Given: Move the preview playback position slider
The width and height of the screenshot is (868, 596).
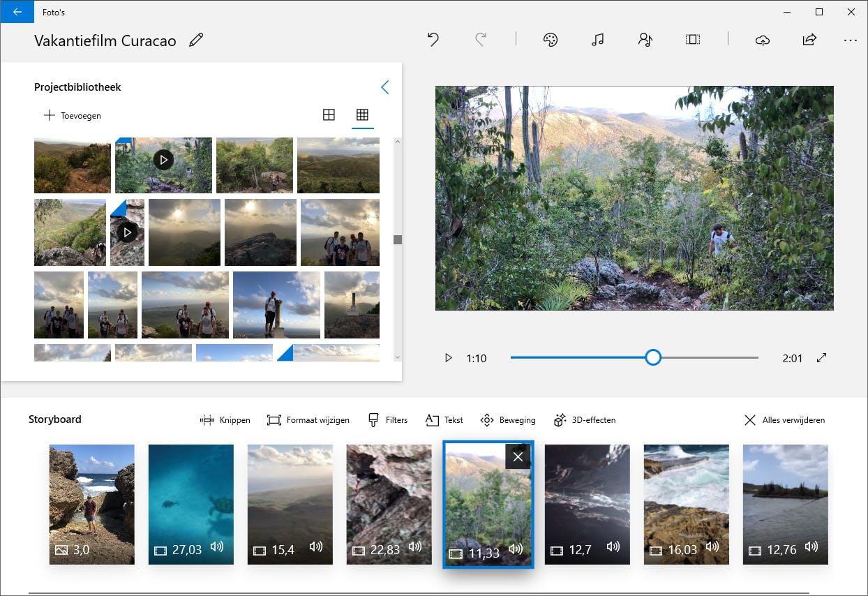Looking at the screenshot, I should (652, 357).
